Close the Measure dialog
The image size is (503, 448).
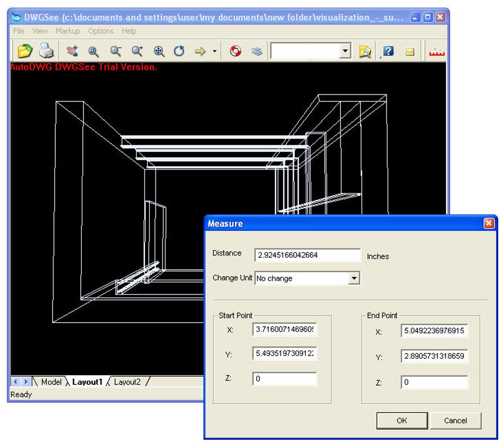pos(489,223)
